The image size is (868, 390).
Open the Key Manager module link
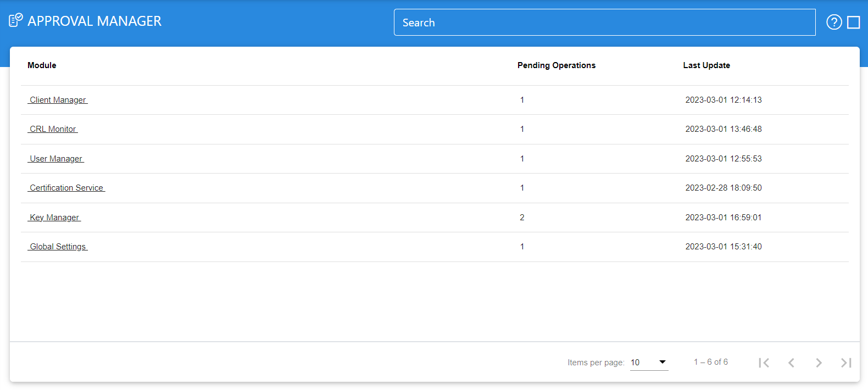click(x=54, y=218)
